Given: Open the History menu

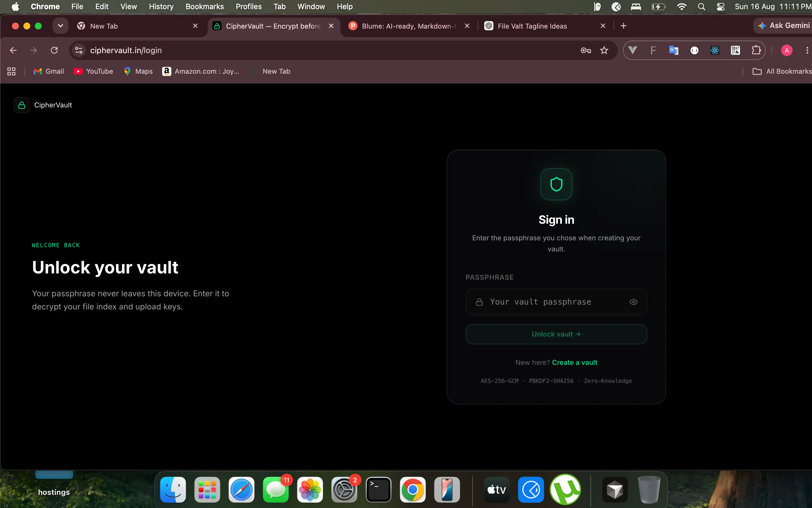Looking at the screenshot, I should point(161,6).
